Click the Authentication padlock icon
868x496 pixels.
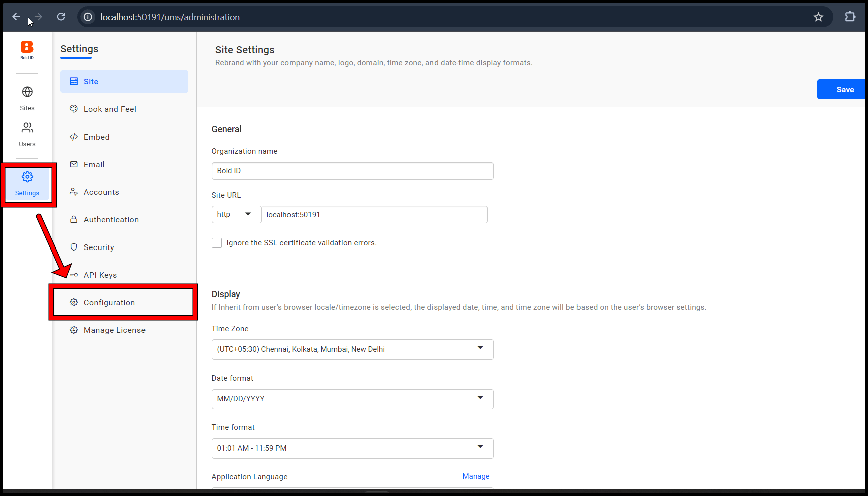pos(74,219)
